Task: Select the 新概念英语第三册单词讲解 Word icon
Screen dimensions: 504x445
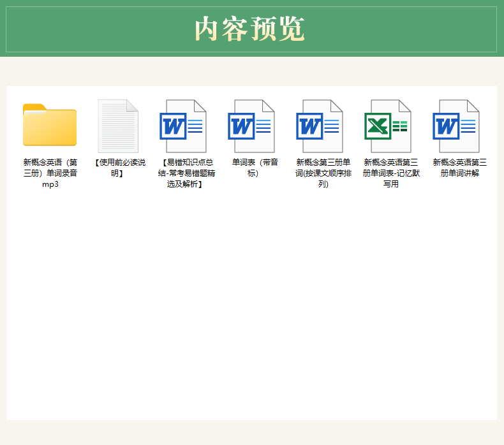Action: pos(456,126)
